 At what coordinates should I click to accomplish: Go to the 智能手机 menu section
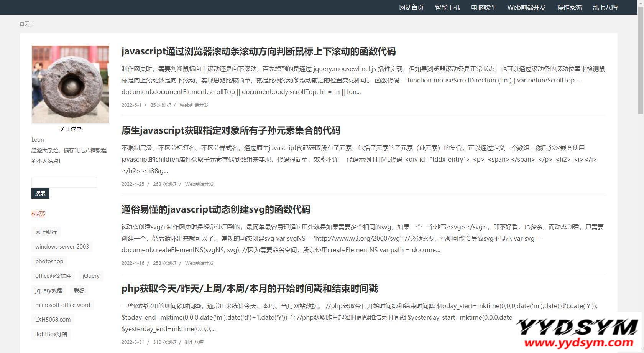447,7
